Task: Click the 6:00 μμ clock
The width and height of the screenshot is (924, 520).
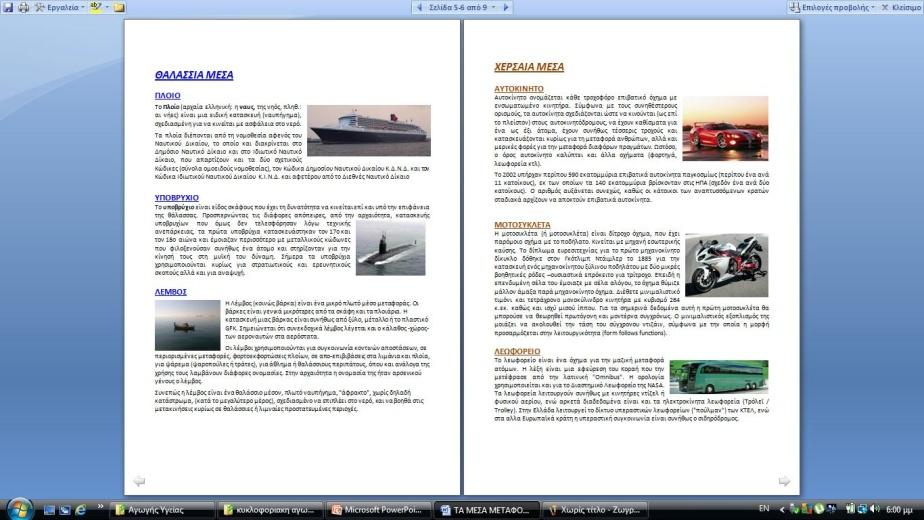Action: coord(899,509)
